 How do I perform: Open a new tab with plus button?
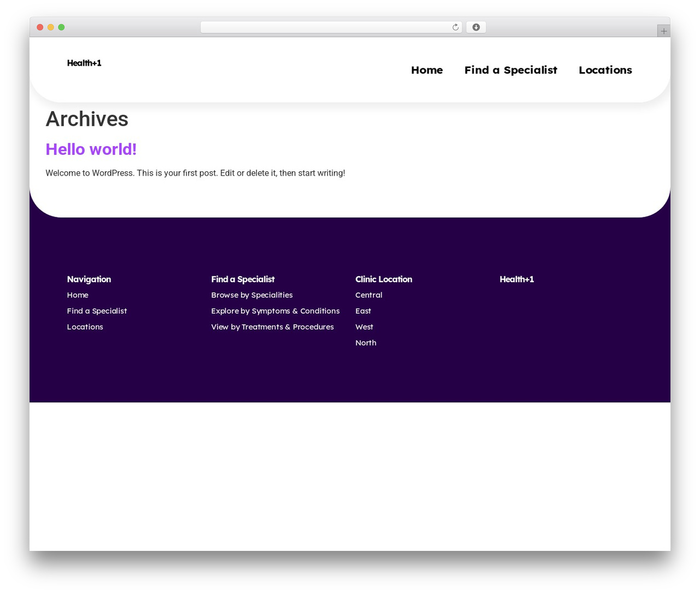pyautogui.click(x=663, y=31)
